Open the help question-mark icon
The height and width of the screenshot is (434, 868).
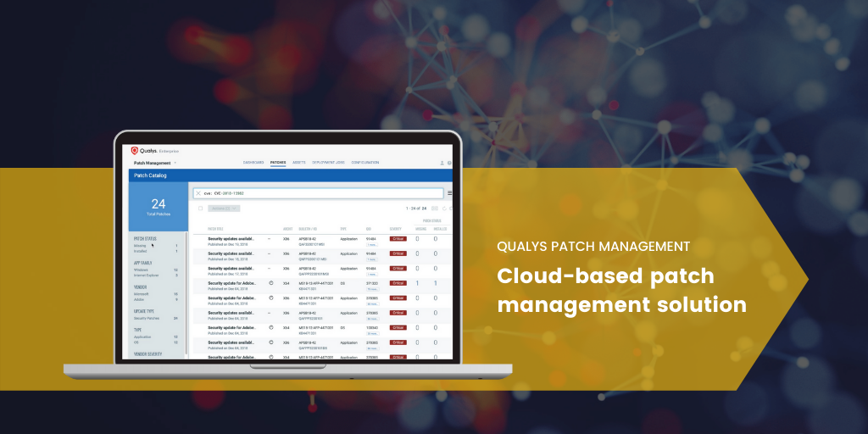pyautogui.click(x=449, y=164)
